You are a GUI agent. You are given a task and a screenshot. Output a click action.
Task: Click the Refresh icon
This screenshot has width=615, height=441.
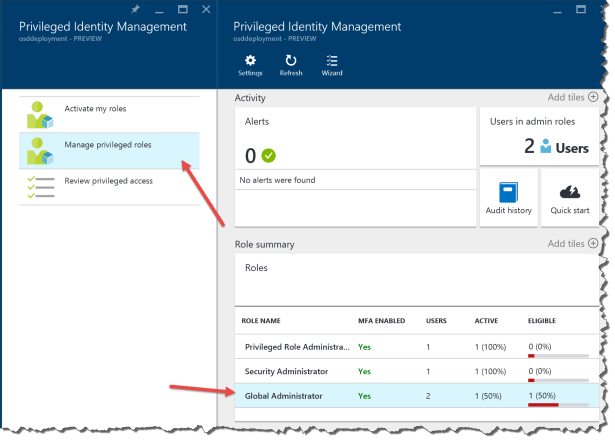291,64
